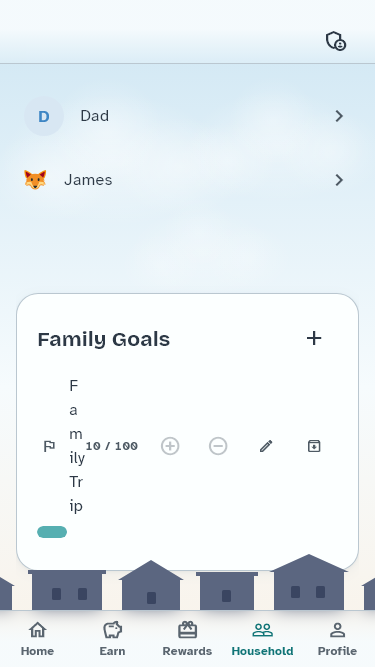
Task: Expand James's profile chevron
Action: coord(339,180)
